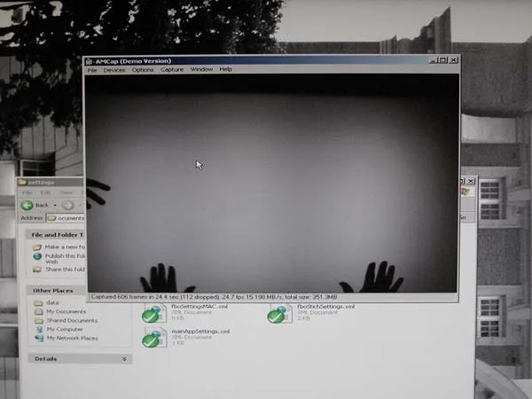Open the fboSettingsMAC.xml file icon
The image size is (532, 399).
click(155, 313)
